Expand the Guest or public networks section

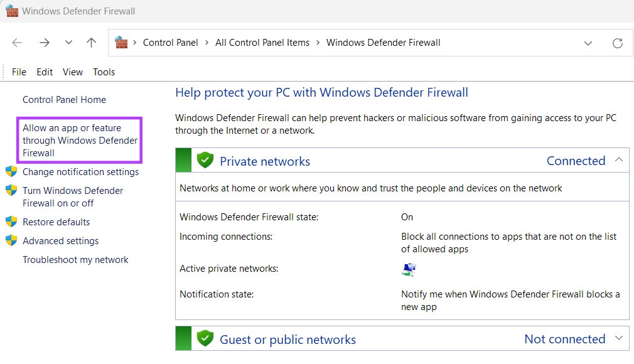(x=619, y=338)
